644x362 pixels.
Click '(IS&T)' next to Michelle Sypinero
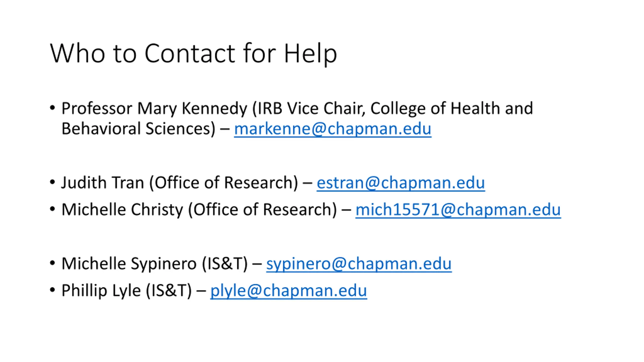[225, 264]
